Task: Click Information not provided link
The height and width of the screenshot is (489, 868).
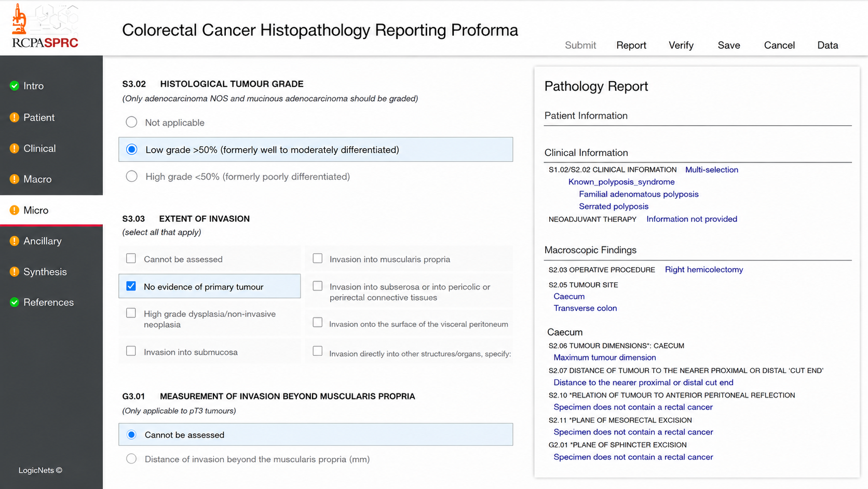Action: click(691, 219)
